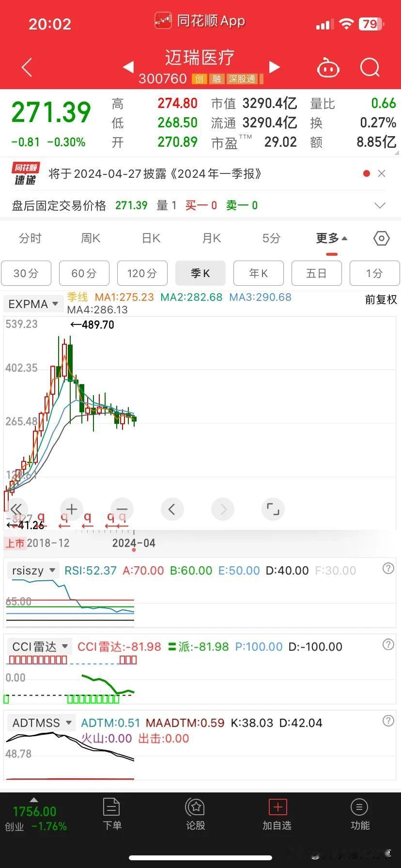Tap the 融 margin tag

click(x=216, y=79)
